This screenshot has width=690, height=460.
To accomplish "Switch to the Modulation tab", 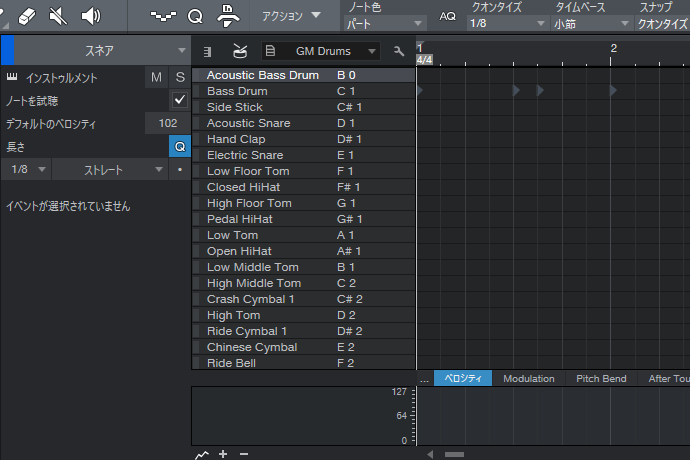I will click(x=528, y=379).
